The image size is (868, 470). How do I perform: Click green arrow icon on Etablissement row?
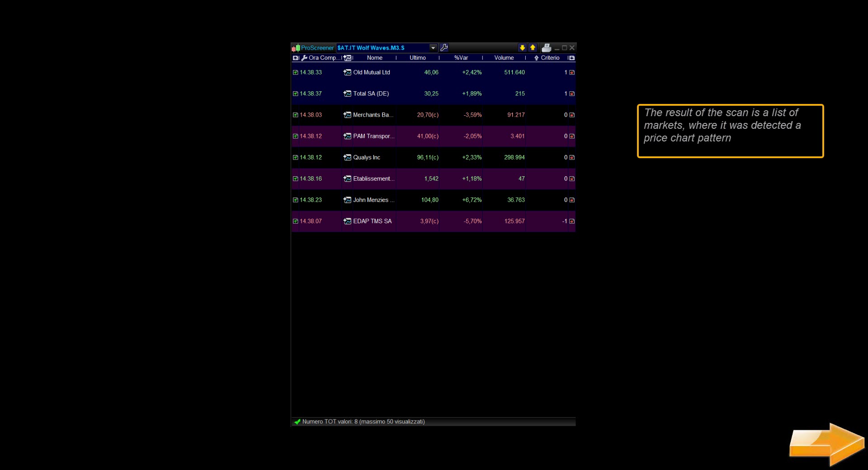[x=295, y=179]
